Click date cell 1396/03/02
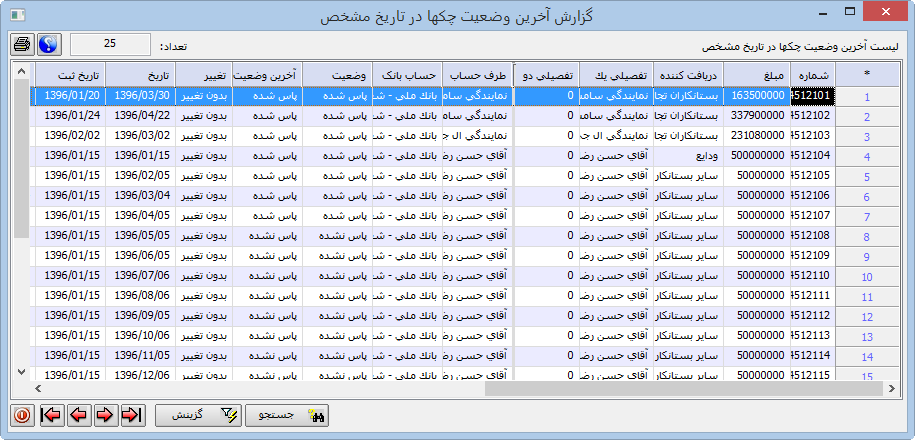Viewport: 915px width, 440px height. pos(140,136)
